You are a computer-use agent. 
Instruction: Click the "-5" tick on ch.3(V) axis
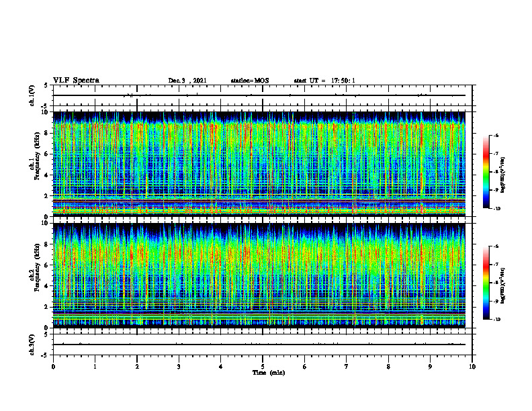(x=46, y=355)
